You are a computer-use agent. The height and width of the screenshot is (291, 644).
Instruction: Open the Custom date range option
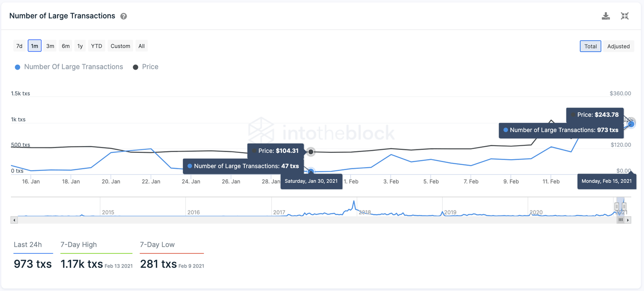120,46
